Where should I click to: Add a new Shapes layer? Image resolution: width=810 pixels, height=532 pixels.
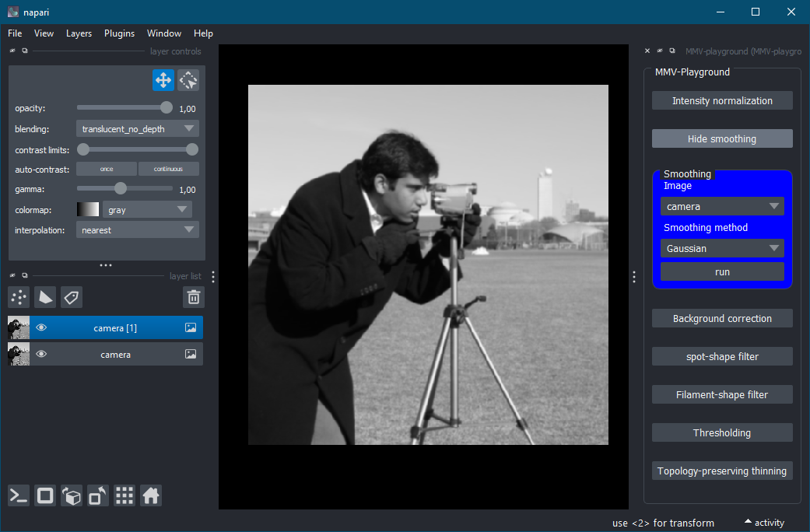[44, 297]
